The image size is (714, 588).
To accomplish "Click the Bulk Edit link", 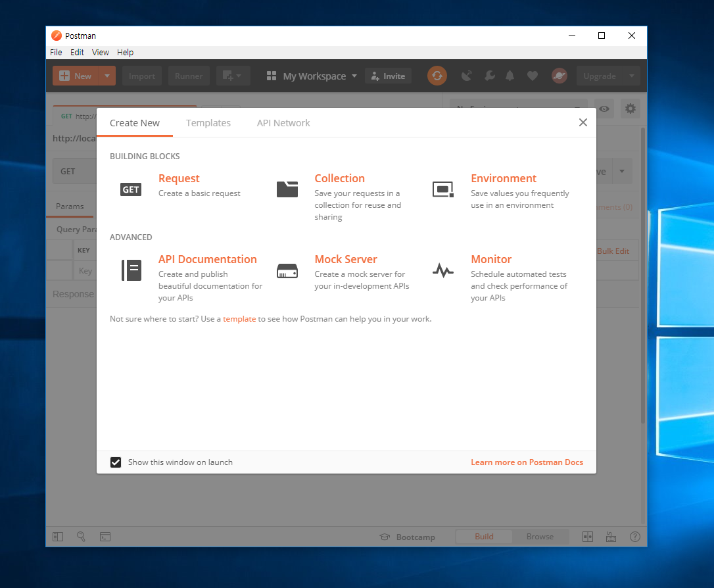I will pyautogui.click(x=613, y=251).
